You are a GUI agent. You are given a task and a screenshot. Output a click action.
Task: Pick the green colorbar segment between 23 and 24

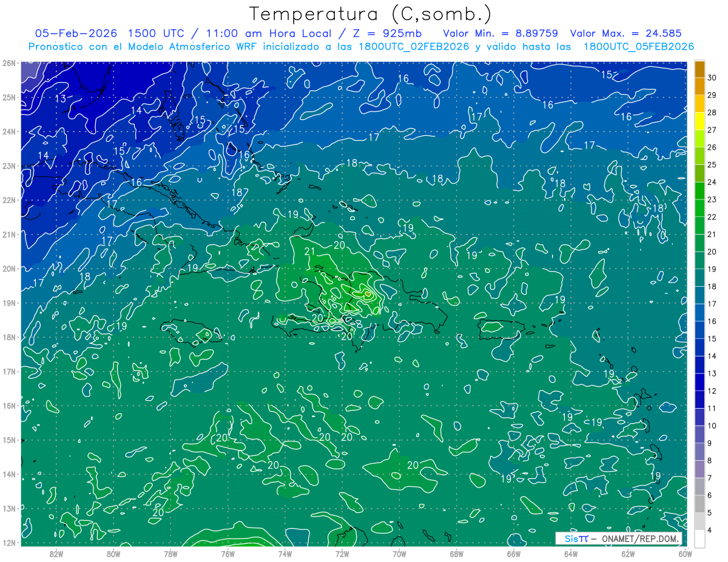pos(699,191)
